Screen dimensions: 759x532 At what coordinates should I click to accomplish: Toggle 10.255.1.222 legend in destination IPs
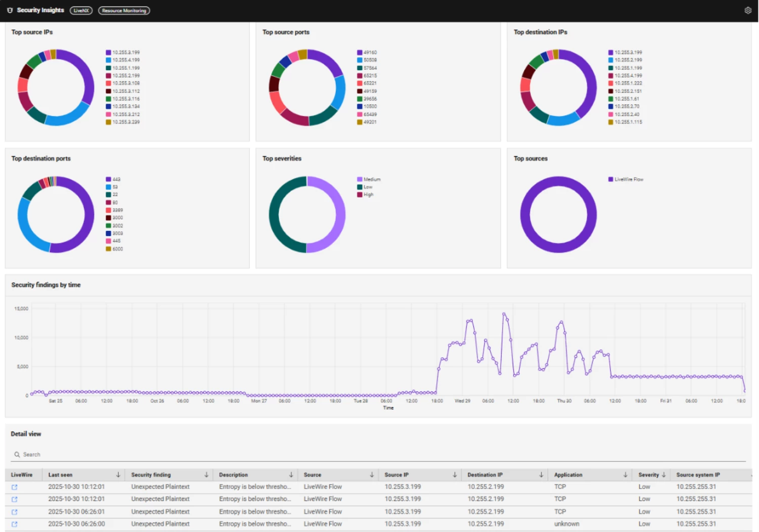(x=625, y=83)
